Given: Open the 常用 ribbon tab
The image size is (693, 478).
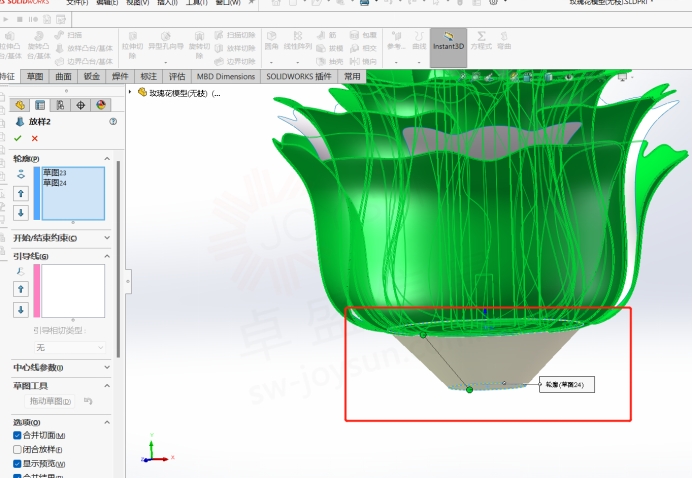Looking at the screenshot, I should (352, 76).
